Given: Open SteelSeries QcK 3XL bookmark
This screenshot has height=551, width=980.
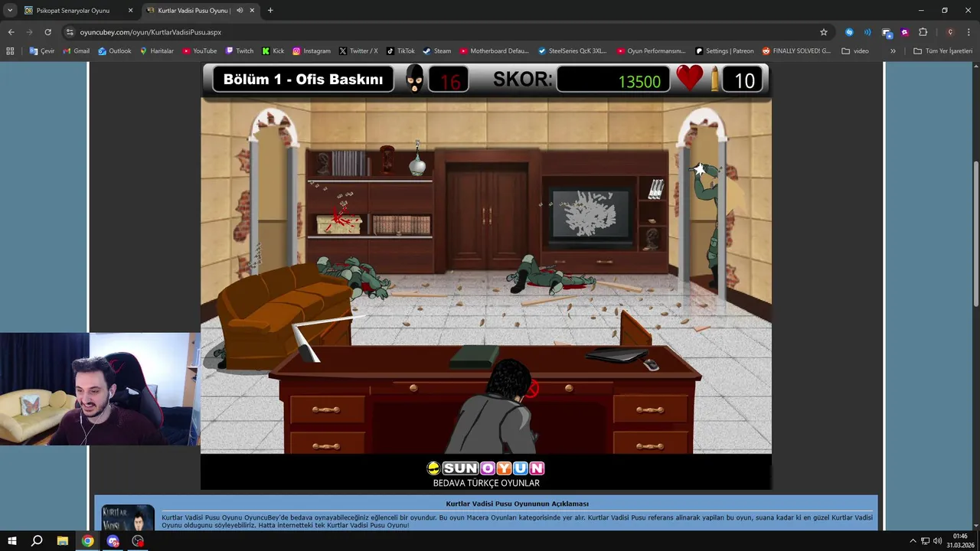Looking at the screenshot, I should pyautogui.click(x=572, y=51).
